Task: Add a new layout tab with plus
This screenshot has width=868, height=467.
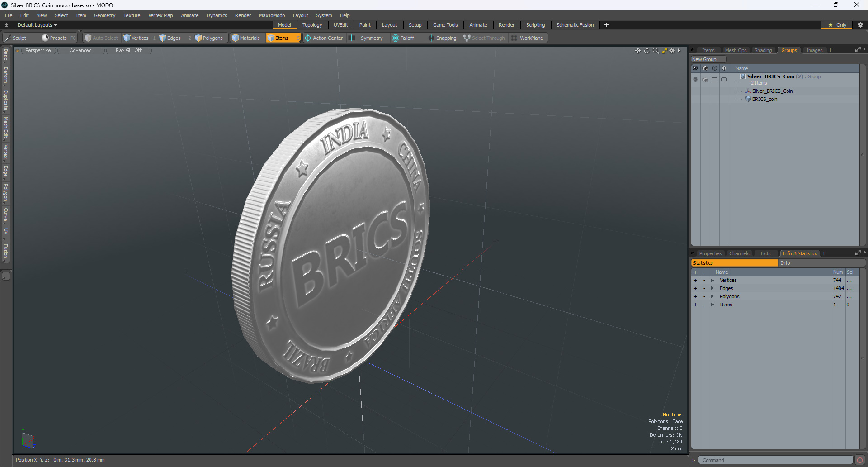Action: (x=606, y=25)
